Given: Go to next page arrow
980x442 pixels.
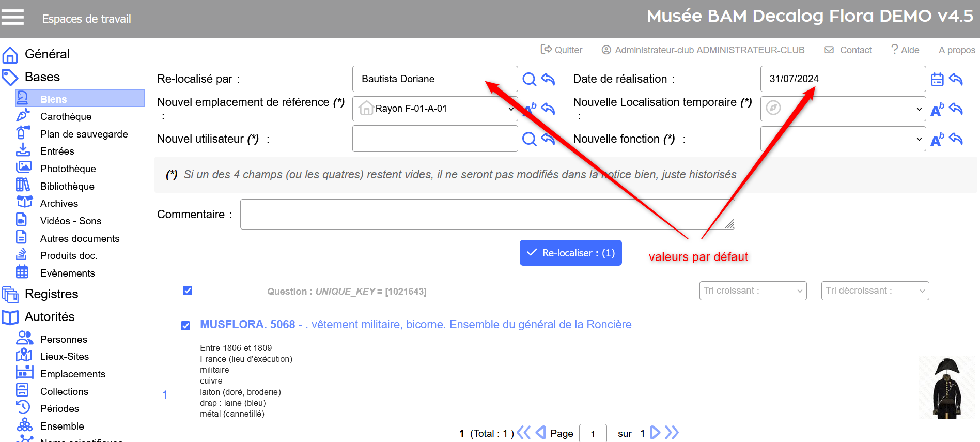Looking at the screenshot, I should coord(655,433).
